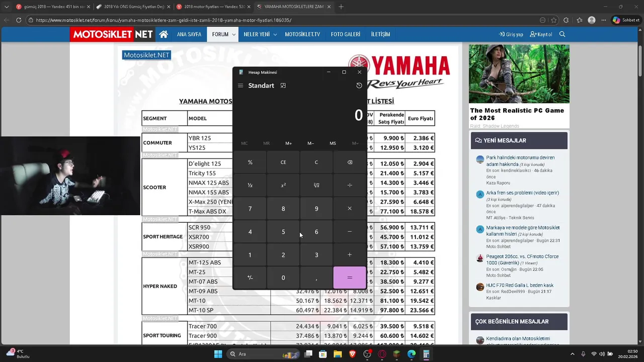Open the calculator navigation hamburger menu
Image resolution: width=644 pixels, height=362 pixels.
240,85
